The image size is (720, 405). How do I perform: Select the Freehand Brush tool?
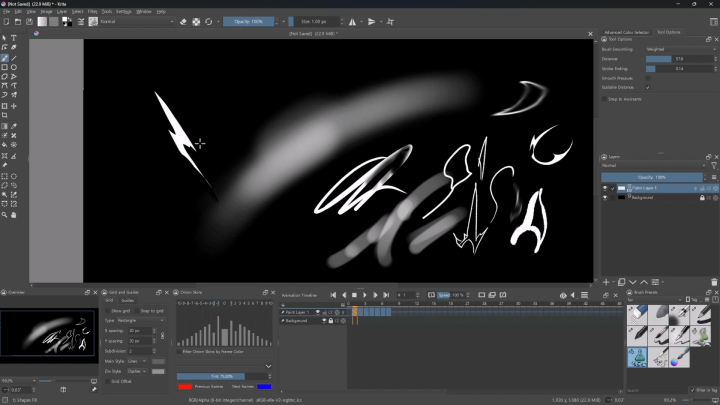[x=5, y=58]
